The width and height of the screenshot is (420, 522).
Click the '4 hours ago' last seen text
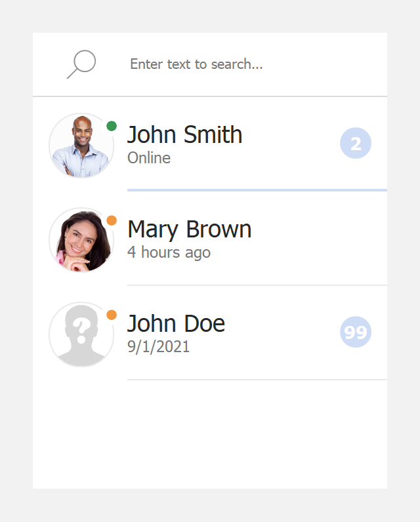point(169,252)
